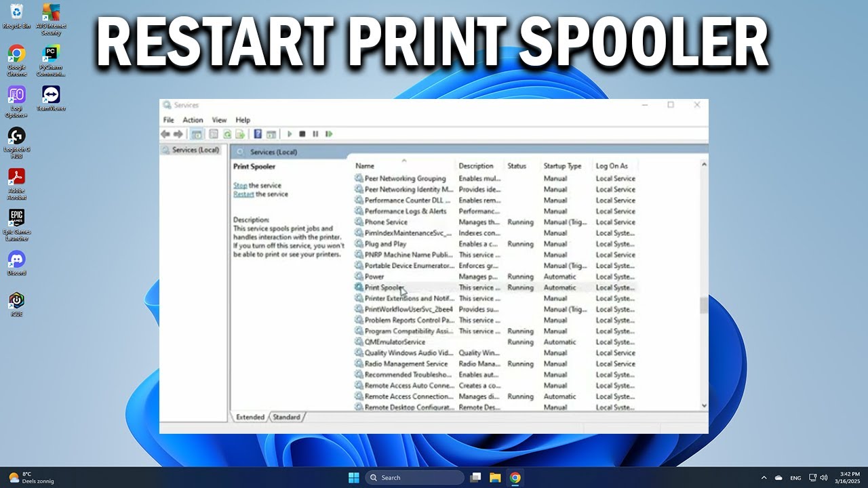
Task: Select the Performance Logs & Alerts service
Action: pyautogui.click(x=495, y=211)
